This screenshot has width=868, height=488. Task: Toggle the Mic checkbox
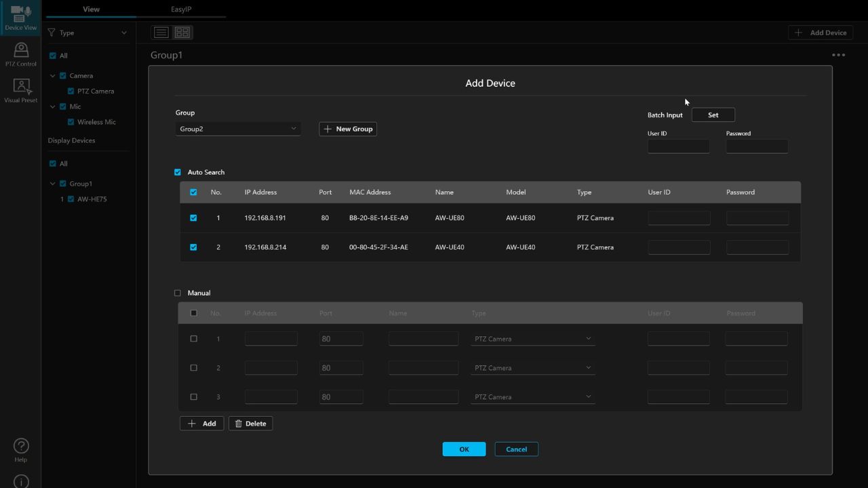63,106
